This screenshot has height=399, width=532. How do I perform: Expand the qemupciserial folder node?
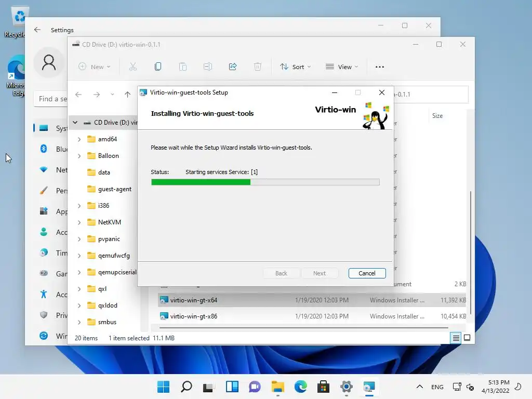coord(79,272)
